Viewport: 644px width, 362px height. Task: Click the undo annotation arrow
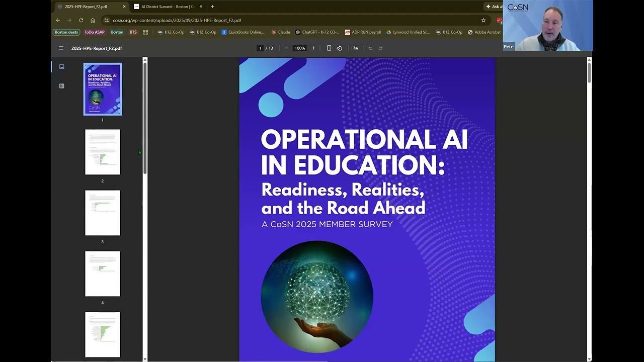370,48
